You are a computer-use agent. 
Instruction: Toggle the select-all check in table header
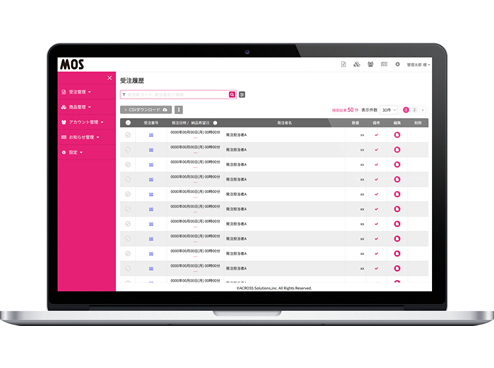click(x=128, y=123)
